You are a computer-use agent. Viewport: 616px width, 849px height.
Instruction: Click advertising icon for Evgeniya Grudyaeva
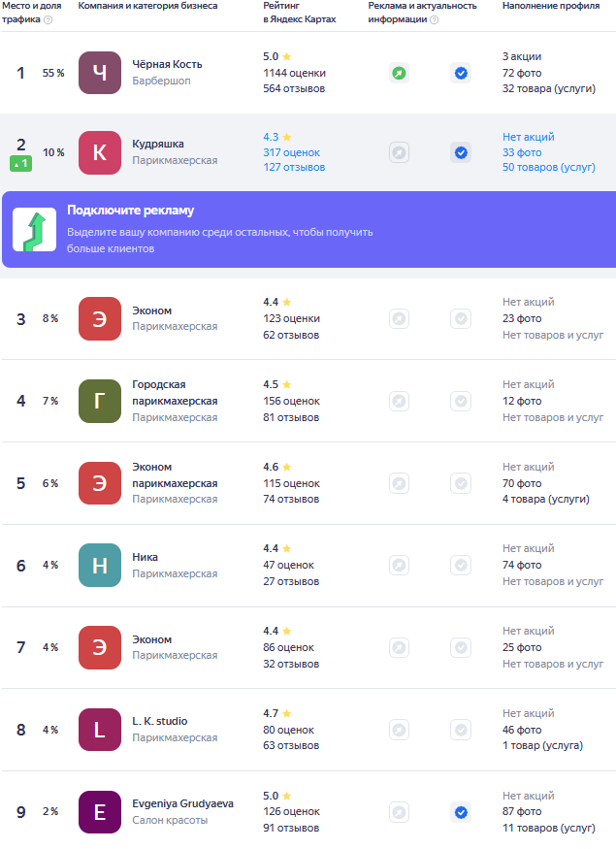click(399, 812)
